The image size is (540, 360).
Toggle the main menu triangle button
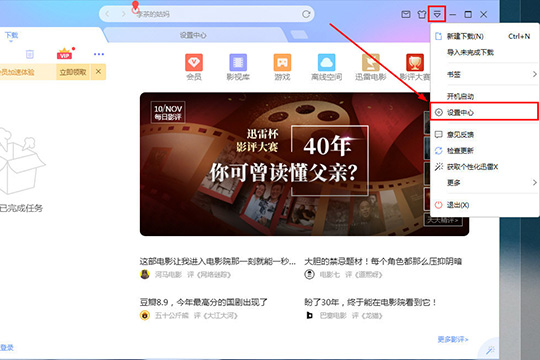[x=437, y=14]
